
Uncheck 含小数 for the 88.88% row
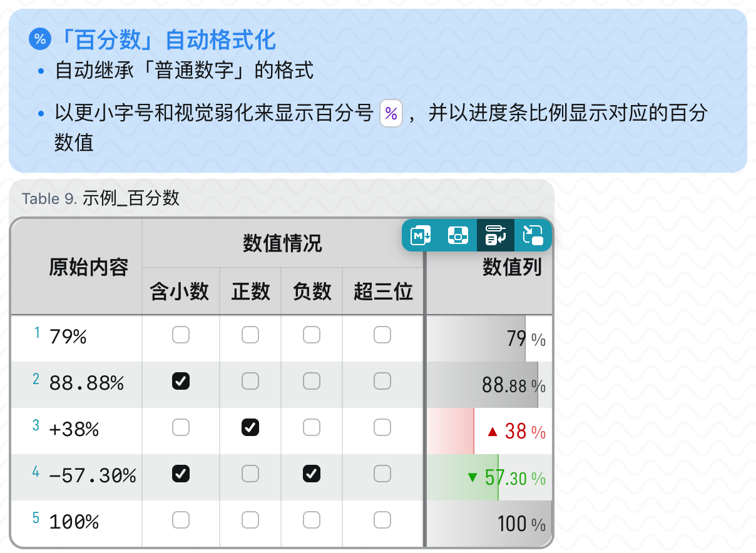[x=181, y=381]
